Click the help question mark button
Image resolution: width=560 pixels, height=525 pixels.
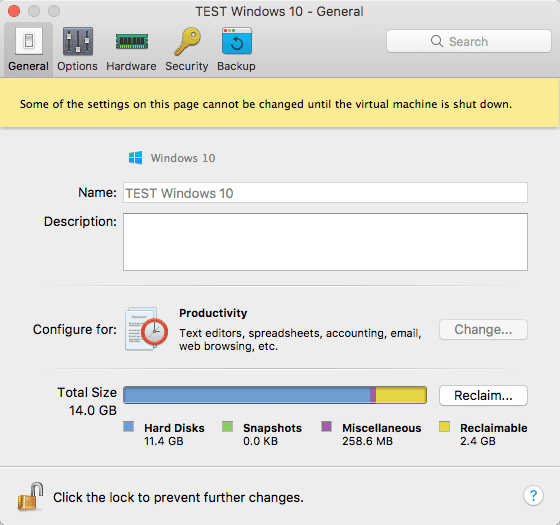(533, 496)
